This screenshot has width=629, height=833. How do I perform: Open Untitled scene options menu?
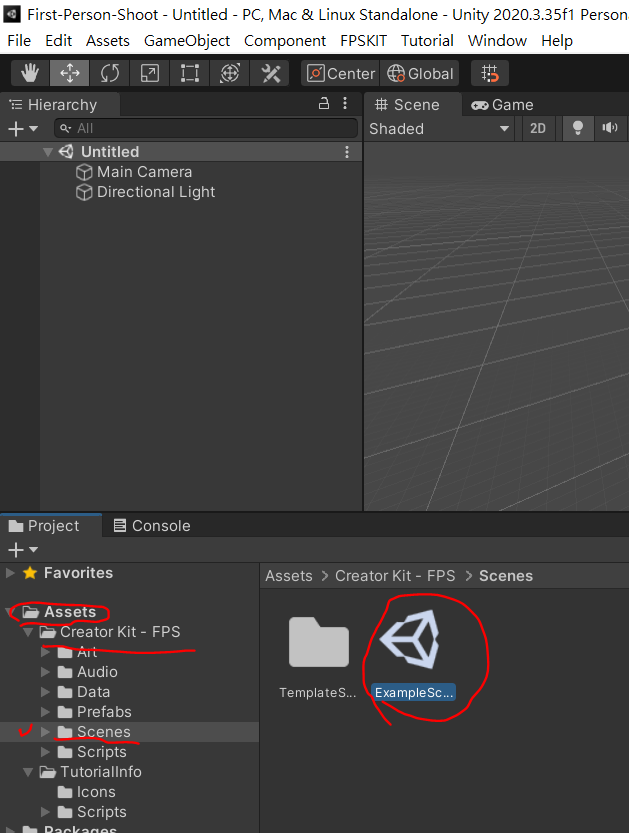347,152
